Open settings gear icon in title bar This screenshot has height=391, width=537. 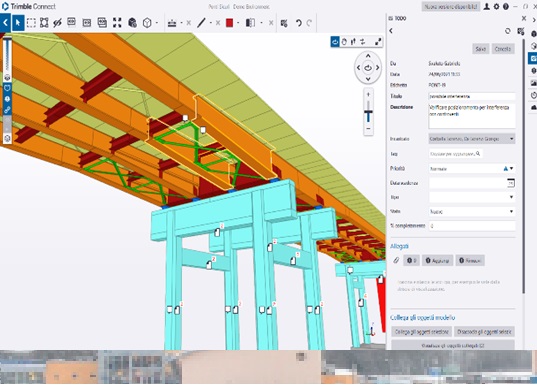[x=496, y=7]
